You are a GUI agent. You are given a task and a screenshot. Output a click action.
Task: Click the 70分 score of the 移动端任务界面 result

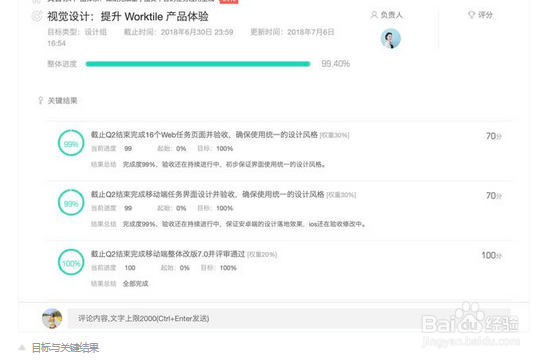(494, 196)
